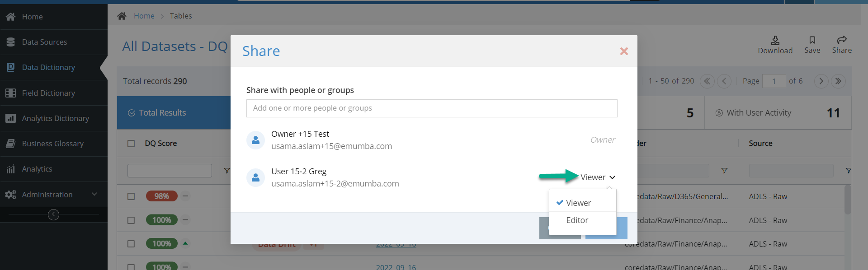This screenshot has height=270, width=868.
Task: Click the Tables breadcrumb
Action: [181, 16]
